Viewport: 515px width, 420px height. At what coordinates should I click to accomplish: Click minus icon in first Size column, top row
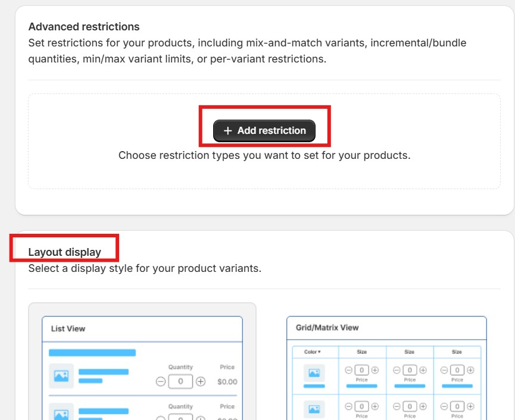click(x=349, y=370)
